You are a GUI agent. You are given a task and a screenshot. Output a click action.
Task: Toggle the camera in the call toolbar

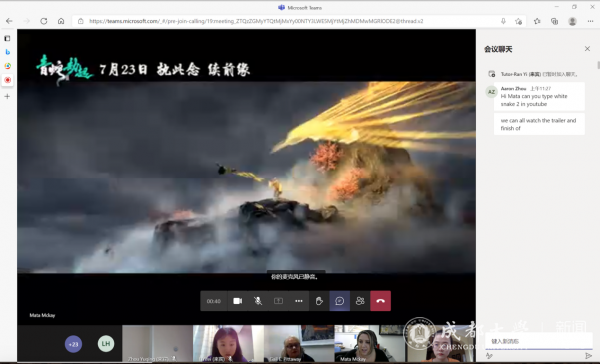point(238,301)
